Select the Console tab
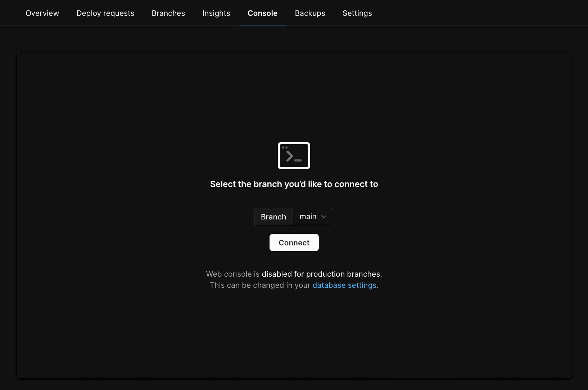 263,13
